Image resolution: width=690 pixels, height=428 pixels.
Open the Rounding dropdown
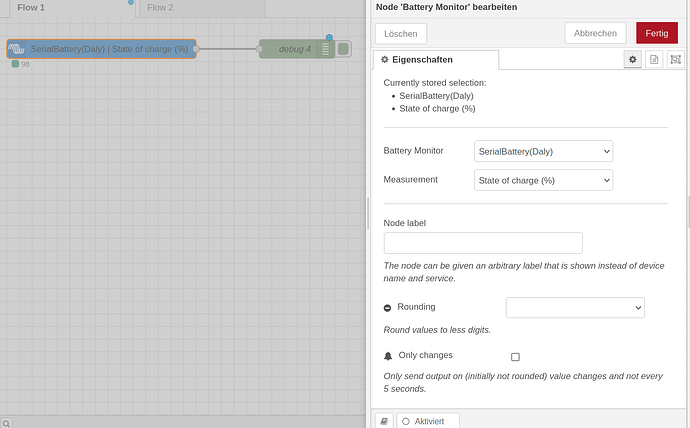pyautogui.click(x=575, y=307)
